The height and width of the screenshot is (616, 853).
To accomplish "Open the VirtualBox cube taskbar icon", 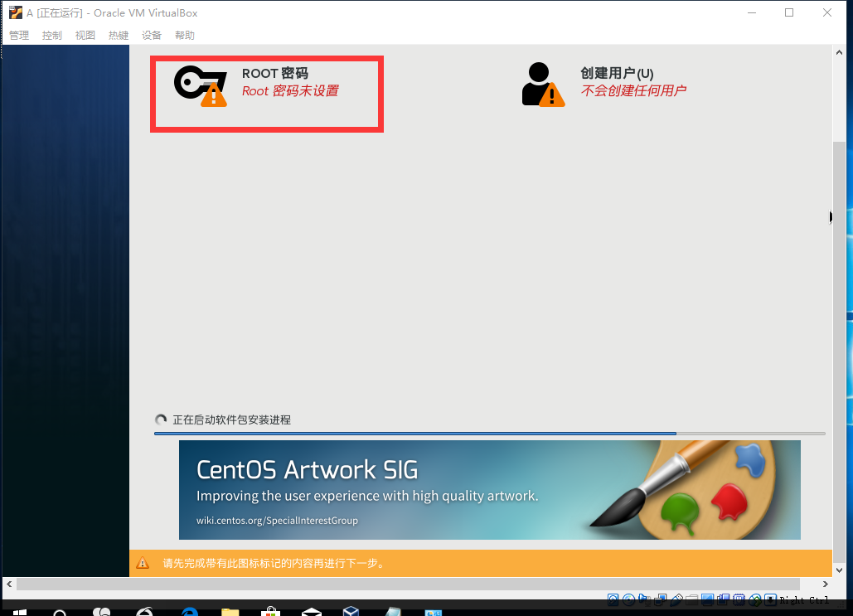I will point(351,611).
